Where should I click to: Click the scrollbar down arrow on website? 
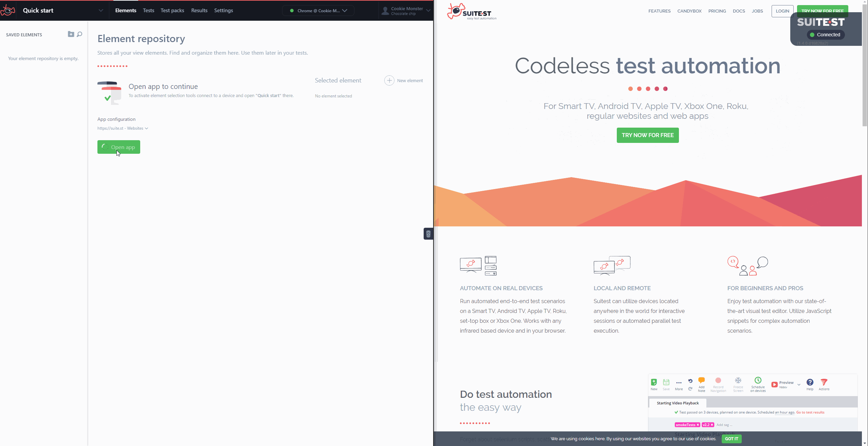[865, 443]
